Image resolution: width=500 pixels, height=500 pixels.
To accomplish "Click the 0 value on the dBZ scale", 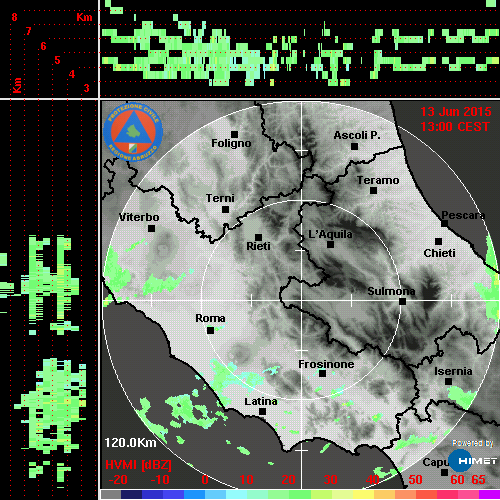I will point(205,480).
